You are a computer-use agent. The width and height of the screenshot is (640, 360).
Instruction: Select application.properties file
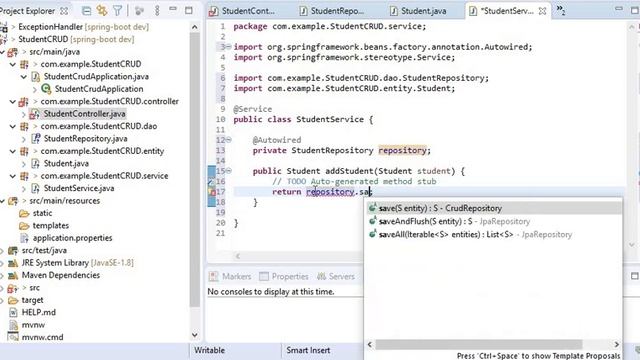coord(72,238)
